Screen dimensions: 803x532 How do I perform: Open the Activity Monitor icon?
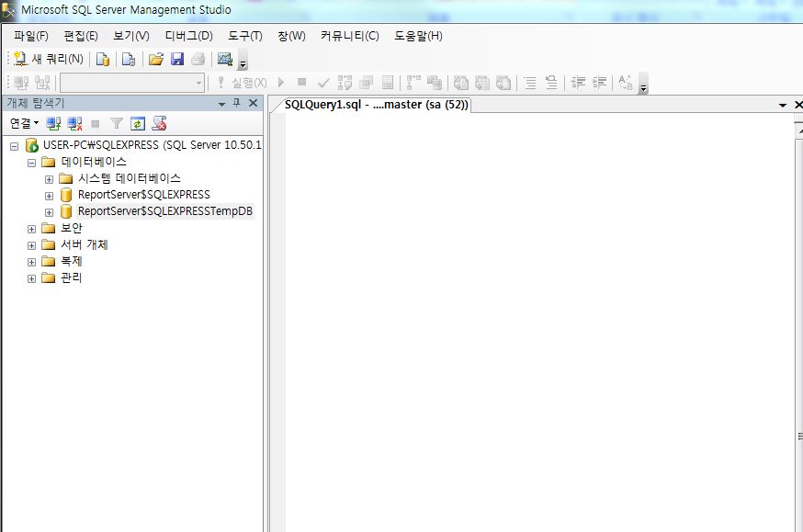(x=225, y=60)
